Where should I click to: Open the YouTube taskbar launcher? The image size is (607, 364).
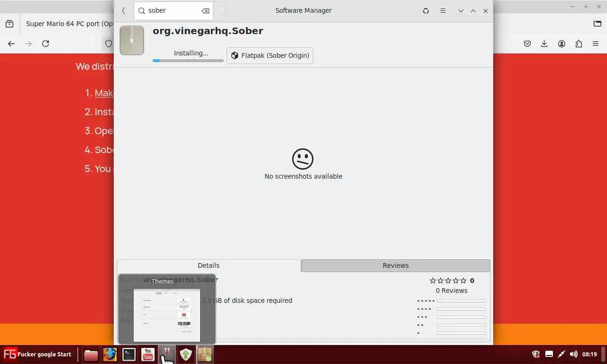point(148,355)
